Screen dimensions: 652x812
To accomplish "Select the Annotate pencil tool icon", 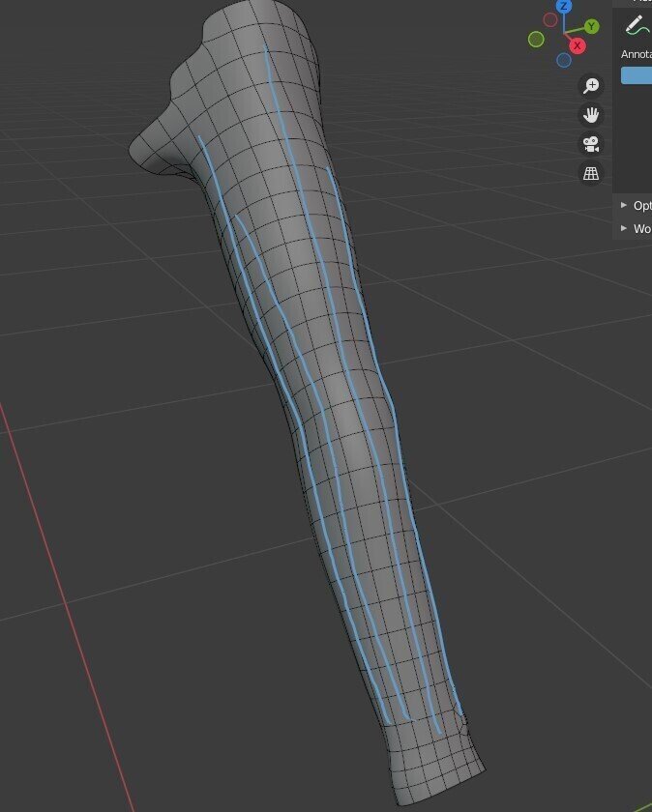I will 637,24.
